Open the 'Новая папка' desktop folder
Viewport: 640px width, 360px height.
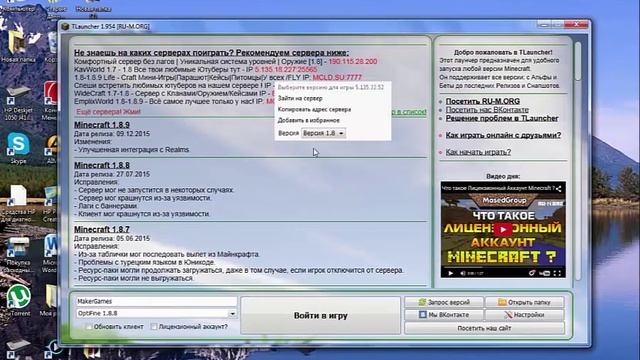point(18,46)
